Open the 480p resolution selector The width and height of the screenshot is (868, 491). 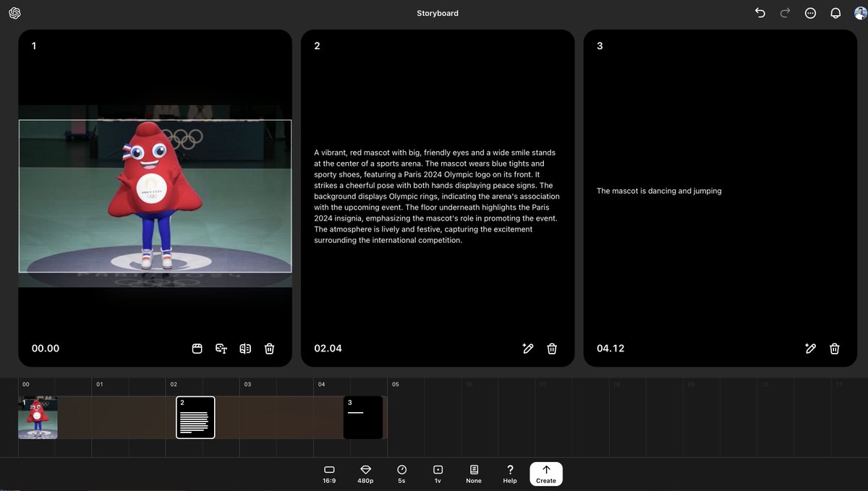pyautogui.click(x=365, y=474)
